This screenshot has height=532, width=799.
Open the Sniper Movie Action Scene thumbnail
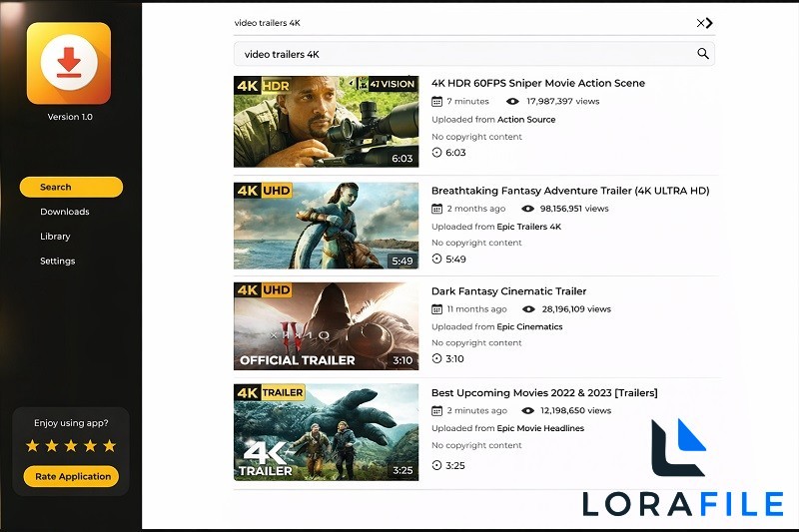click(x=327, y=122)
